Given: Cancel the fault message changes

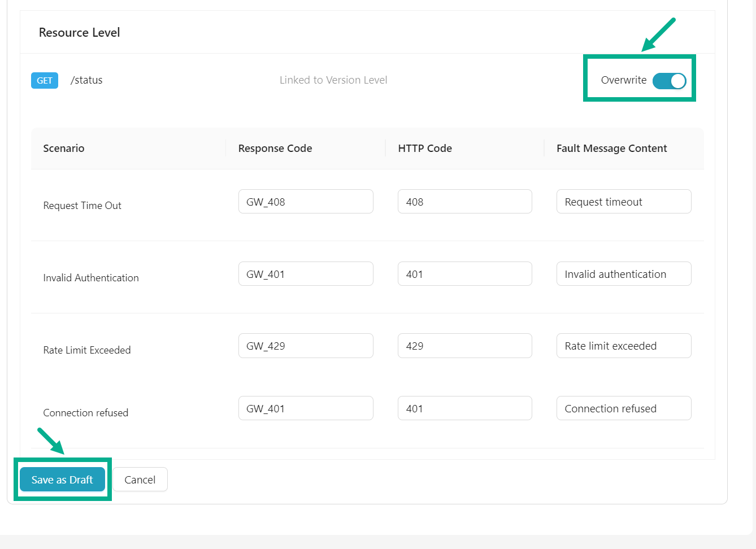Looking at the screenshot, I should tap(140, 480).
